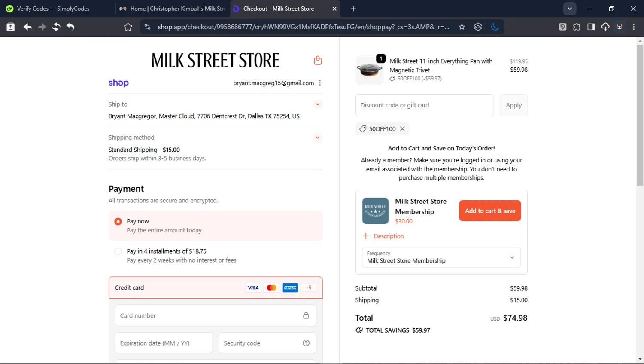Click the Credit card payment header
This screenshot has width=644, height=364.
216,288
